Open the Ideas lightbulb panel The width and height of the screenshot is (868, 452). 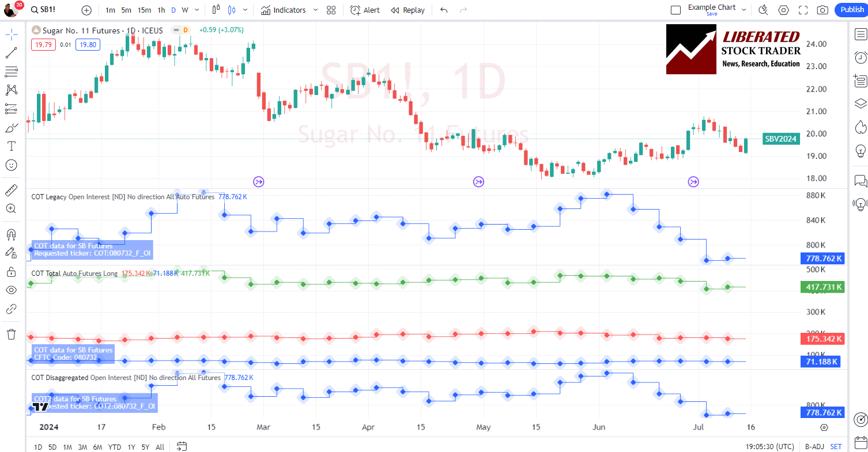point(860,151)
